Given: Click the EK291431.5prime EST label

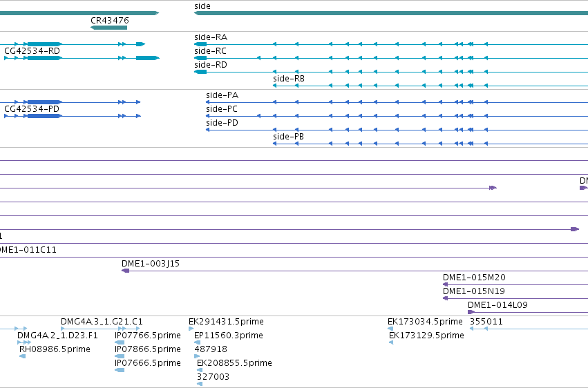Looking at the screenshot, I should [226, 322].
